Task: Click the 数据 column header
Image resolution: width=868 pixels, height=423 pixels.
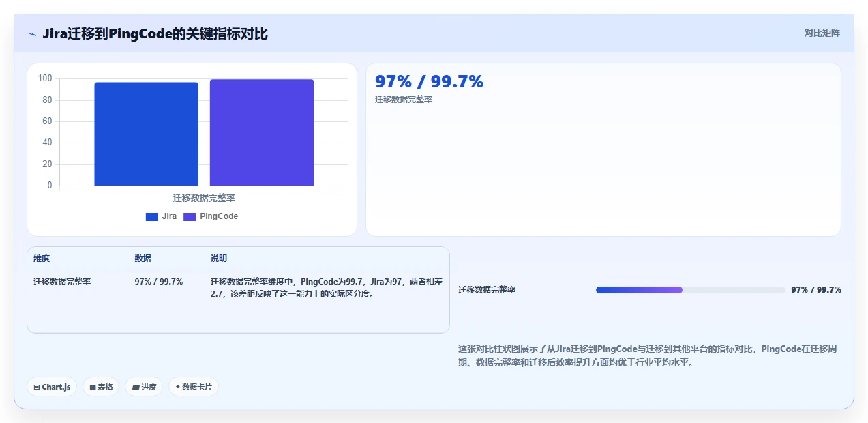Action: 143,259
